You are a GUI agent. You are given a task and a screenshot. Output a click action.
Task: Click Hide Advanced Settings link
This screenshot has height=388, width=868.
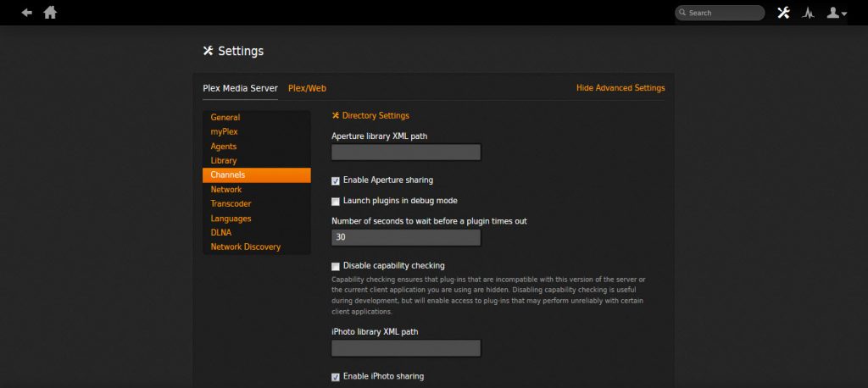(x=620, y=88)
